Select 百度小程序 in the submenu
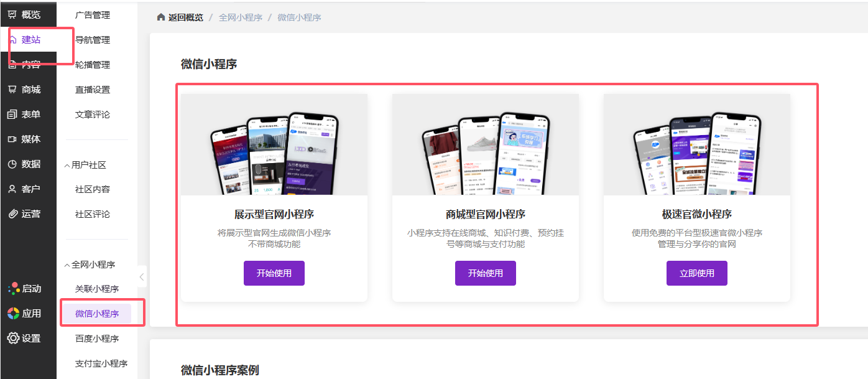This screenshot has width=868, height=379. tap(96, 339)
